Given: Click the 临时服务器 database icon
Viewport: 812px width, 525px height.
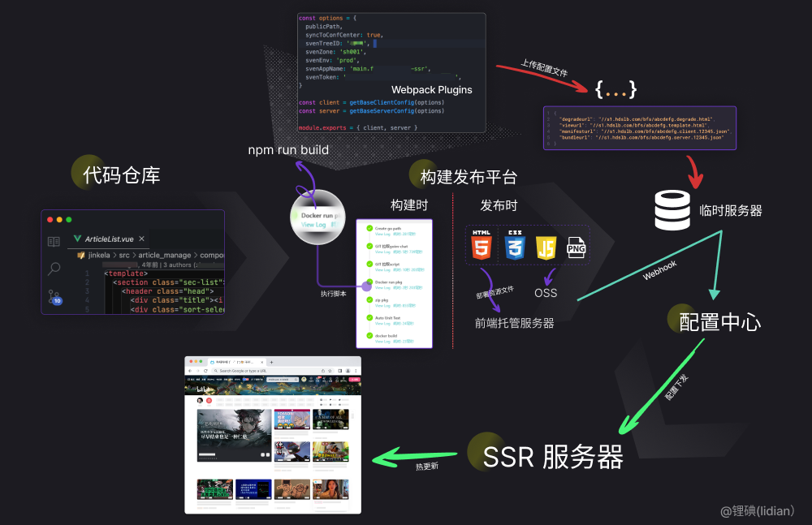Looking at the screenshot, I should tap(672, 211).
